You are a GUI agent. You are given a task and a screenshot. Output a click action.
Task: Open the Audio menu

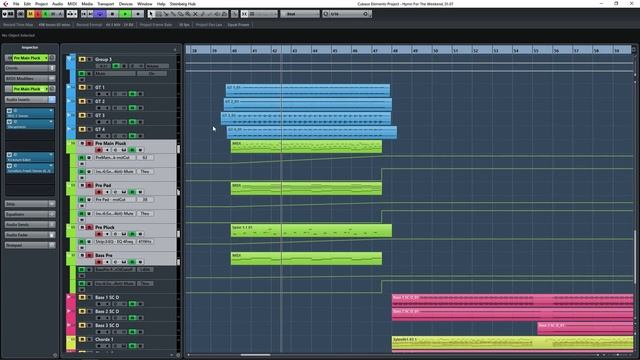(x=58, y=4)
